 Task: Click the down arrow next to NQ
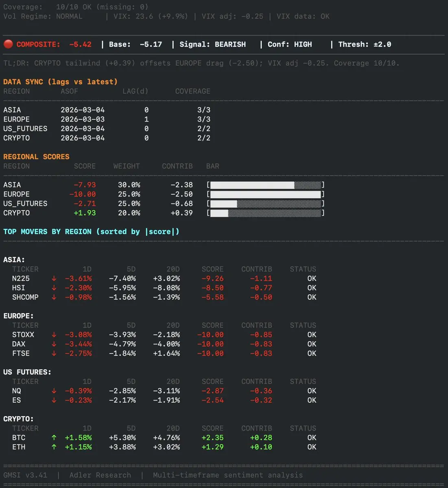coord(54,391)
